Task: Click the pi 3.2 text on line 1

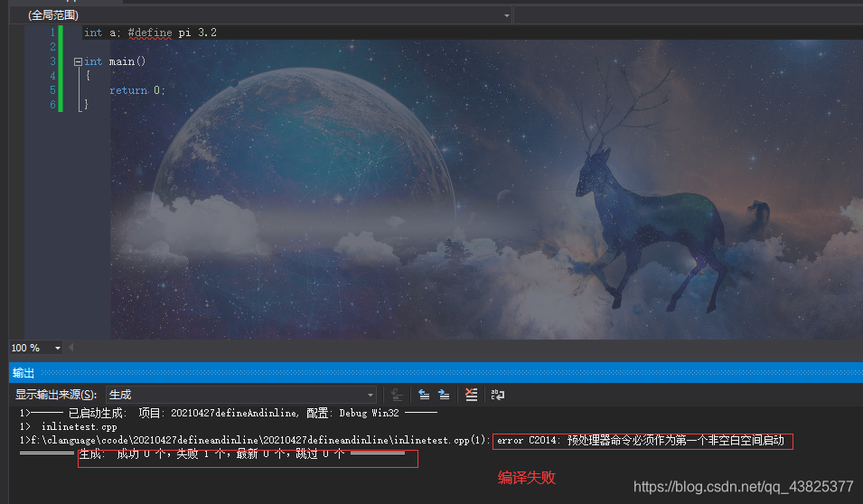Action: pyautogui.click(x=198, y=33)
